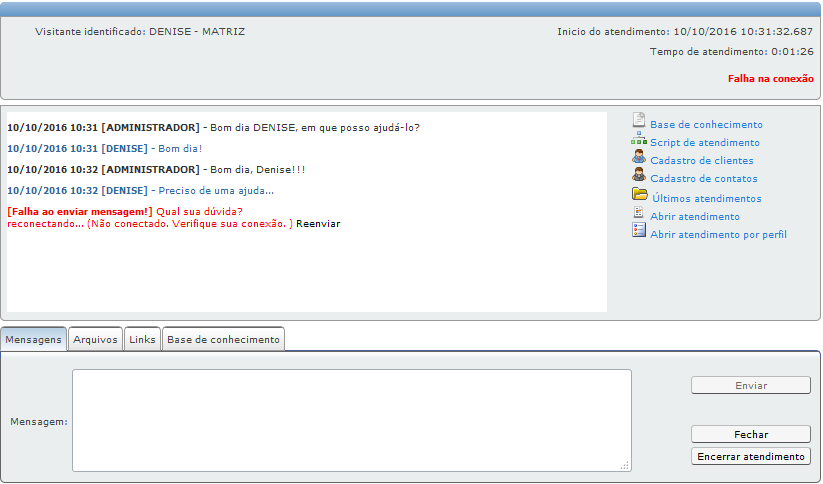Open the Base de conhecimento tab
Viewport: 823px width, 484px height.
click(223, 340)
